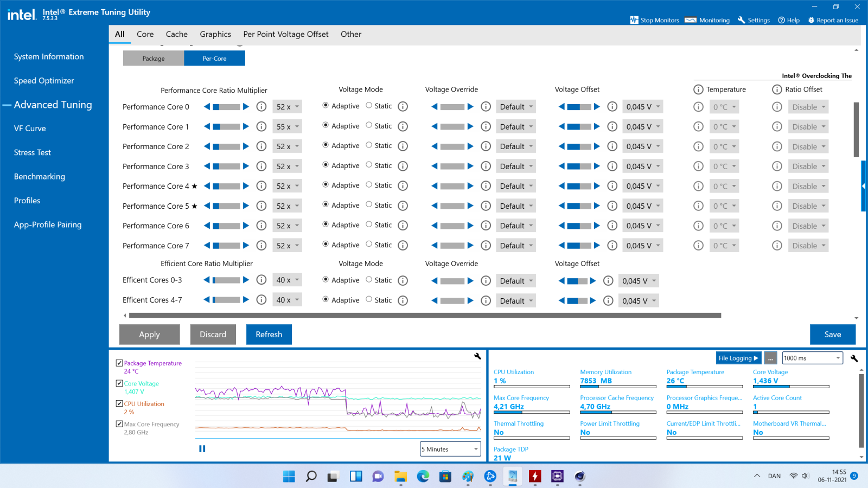Open Performance Core 0 ratio 52 x dropdown

click(288, 107)
